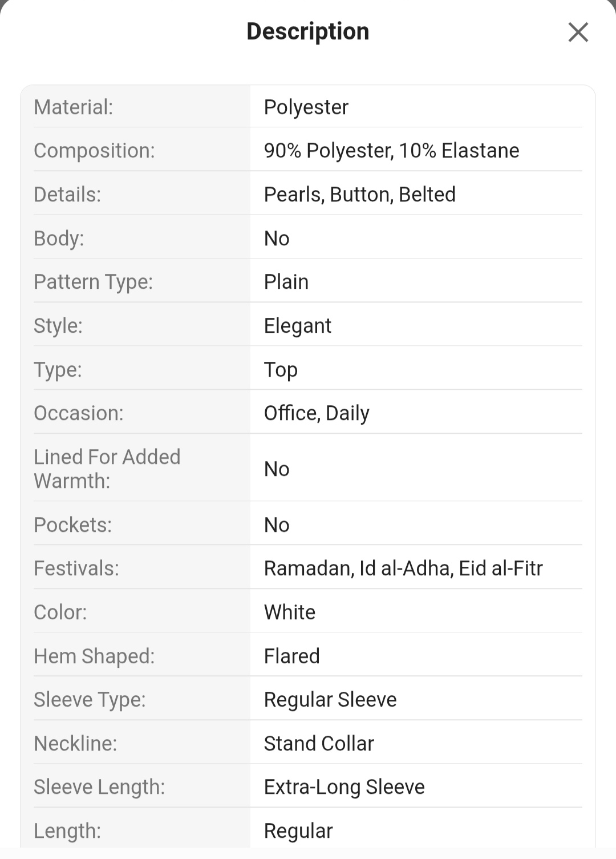Screen dimensions: 616x859
Task: Tap the Flared hem shape value
Action: click(x=292, y=656)
